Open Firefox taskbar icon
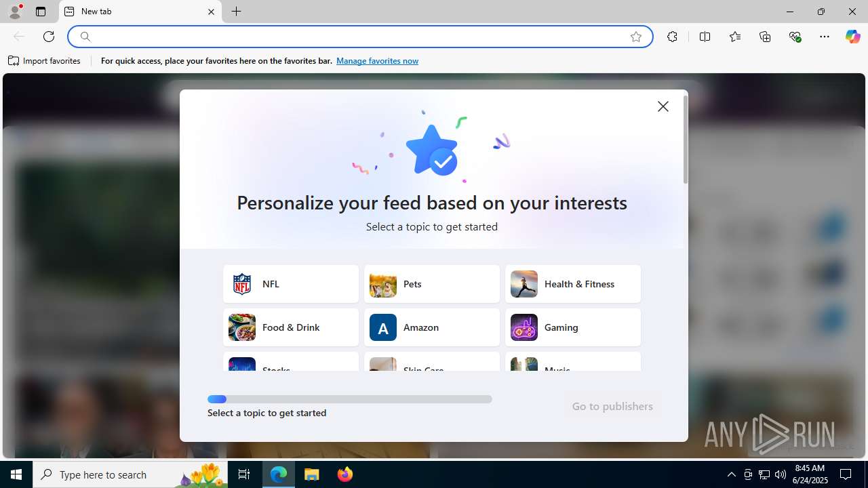The width and height of the screenshot is (868, 488). [345, 474]
